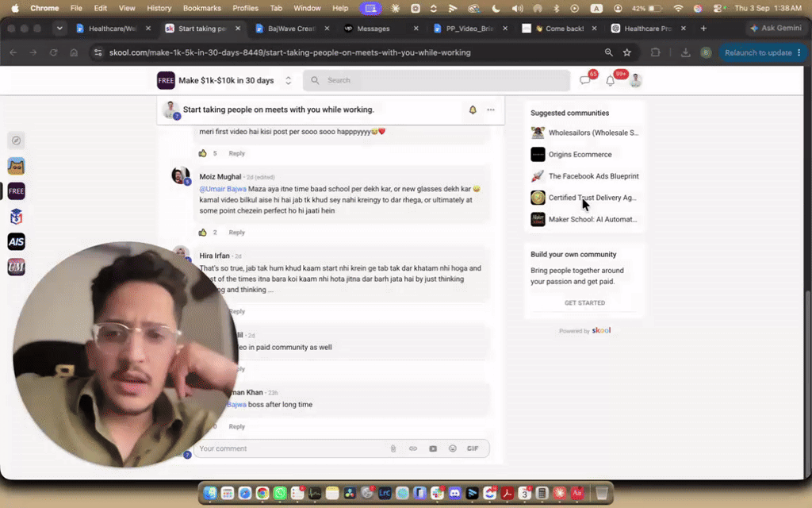Reply to Moiz Mughal's comment
812x508 pixels.
pyautogui.click(x=236, y=233)
